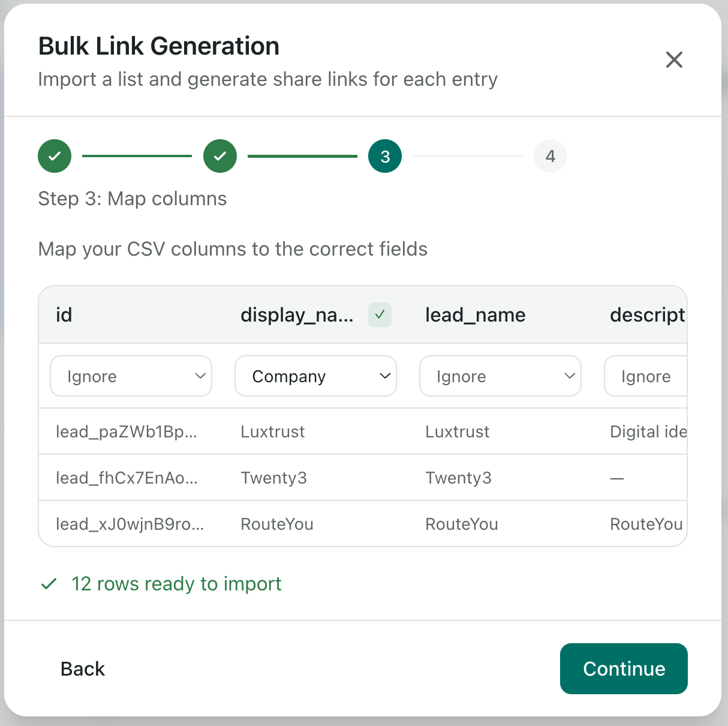Open the lead_name Ignore dropdown
Viewport: 728px width, 726px height.
pyautogui.click(x=500, y=376)
